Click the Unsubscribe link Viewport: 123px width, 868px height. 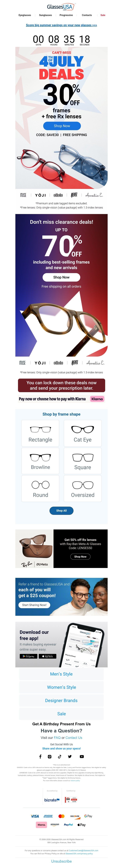coord(61,861)
